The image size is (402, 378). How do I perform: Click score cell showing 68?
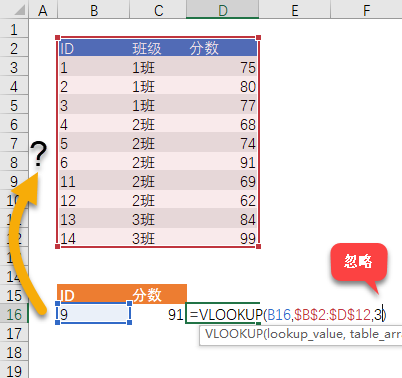coord(222,124)
